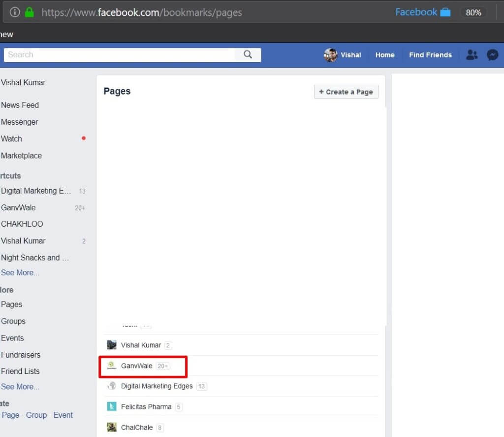Screen dimensions: 504x437
Task: Expand See More under shortcuts
Action: [x=20, y=272]
